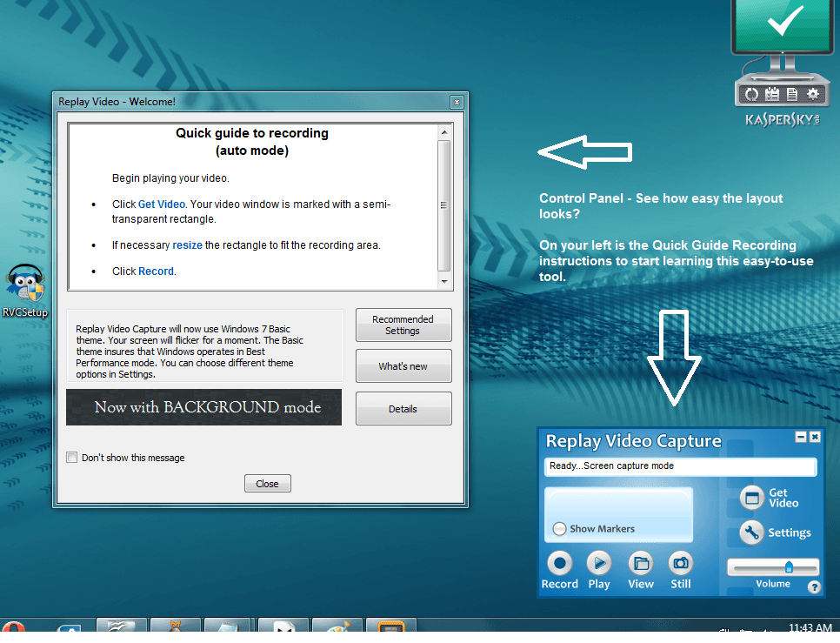Click the Details button
This screenshot has width=840, height=643.
403,408
